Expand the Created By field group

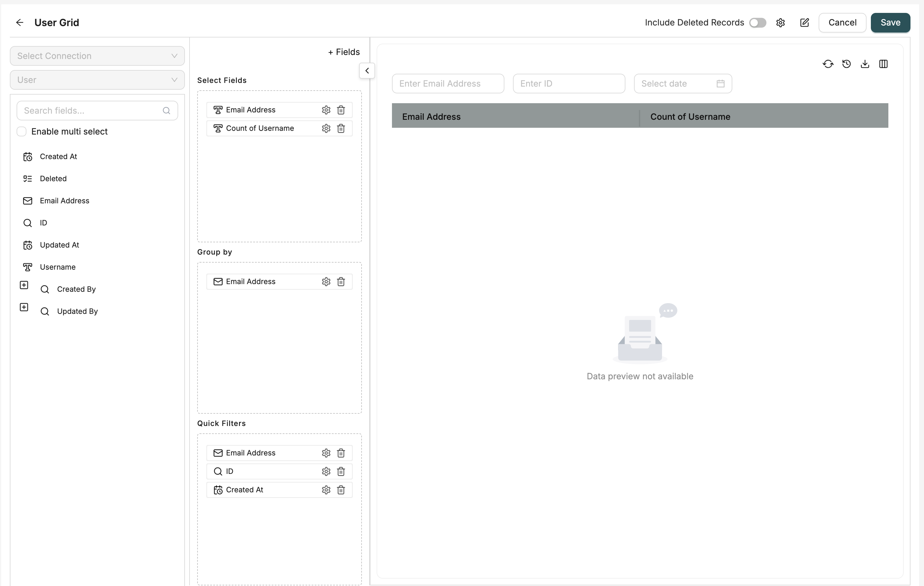23,285
